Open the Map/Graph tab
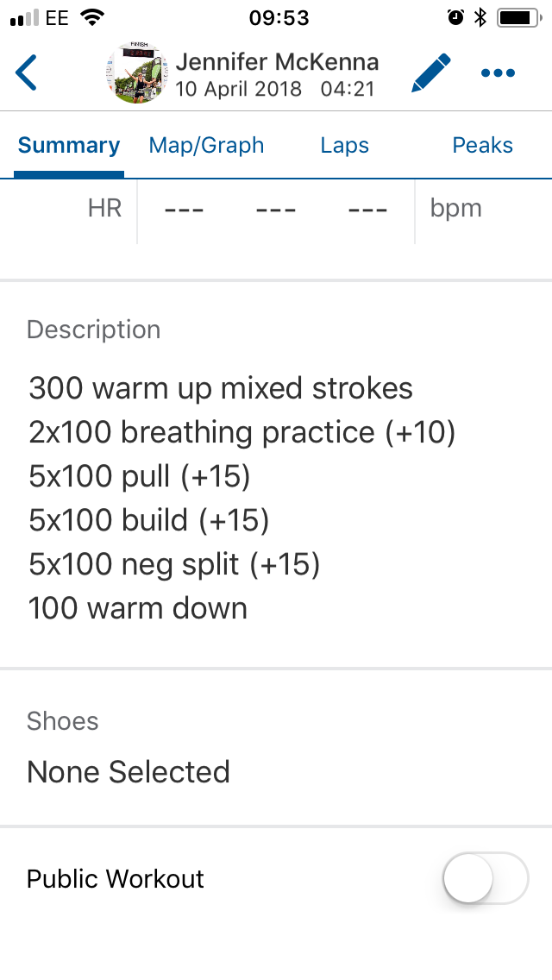552x980 pixels. pos(206,145)
